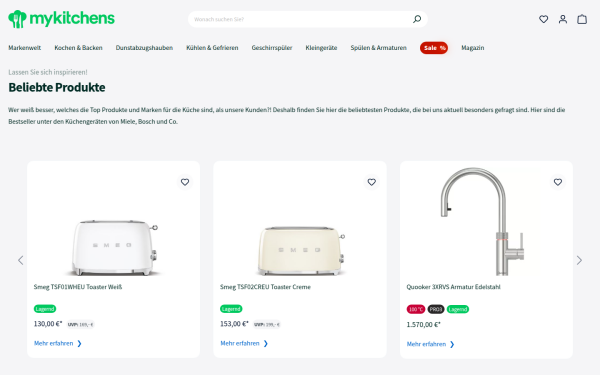Expand the Kochen & Backen menu
The image size is (600, 375).
[78, 48]
